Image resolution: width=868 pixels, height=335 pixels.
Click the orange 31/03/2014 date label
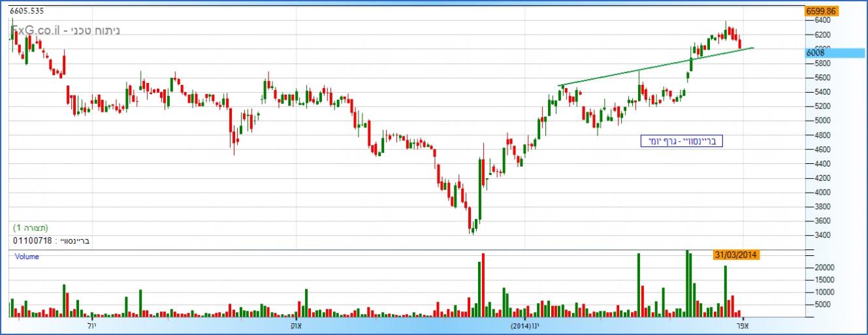click(735, 255)
